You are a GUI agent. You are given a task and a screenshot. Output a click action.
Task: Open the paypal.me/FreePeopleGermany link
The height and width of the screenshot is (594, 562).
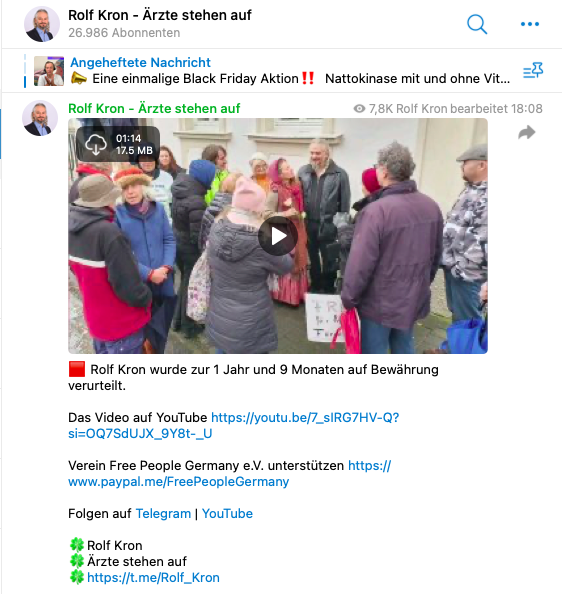(229, 473)
